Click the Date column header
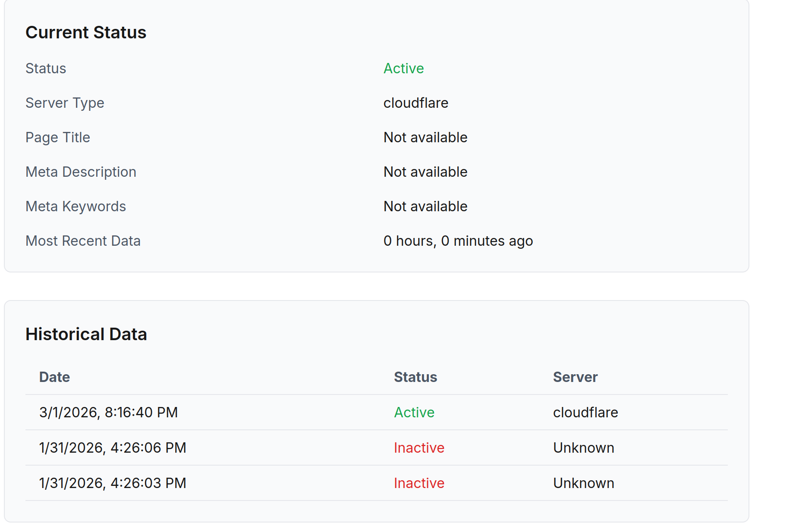Screen dimensions: 799x532 coord(54,377)
